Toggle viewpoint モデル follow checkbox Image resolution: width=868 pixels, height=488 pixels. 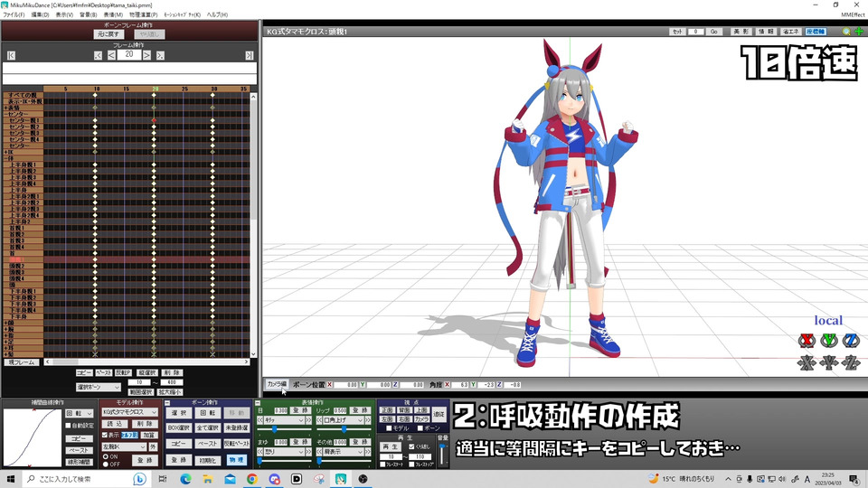(x=389, y=428)
